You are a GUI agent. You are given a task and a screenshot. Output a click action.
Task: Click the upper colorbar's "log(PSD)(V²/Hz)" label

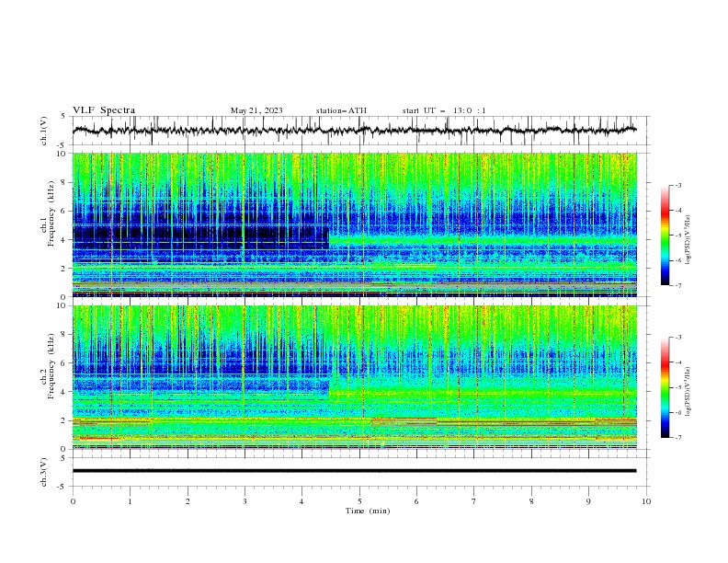click(688, 240)
